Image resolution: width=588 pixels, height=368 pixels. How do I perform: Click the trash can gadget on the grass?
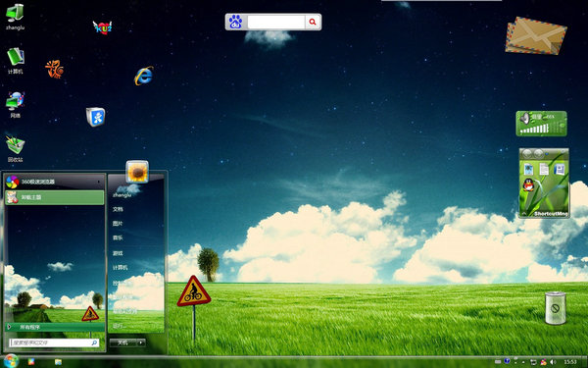pos(556,307)
